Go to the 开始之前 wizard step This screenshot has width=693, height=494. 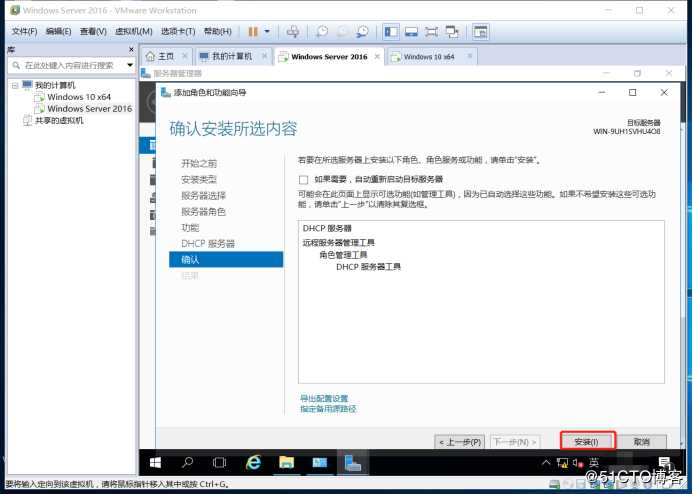(x=199, y=163)
